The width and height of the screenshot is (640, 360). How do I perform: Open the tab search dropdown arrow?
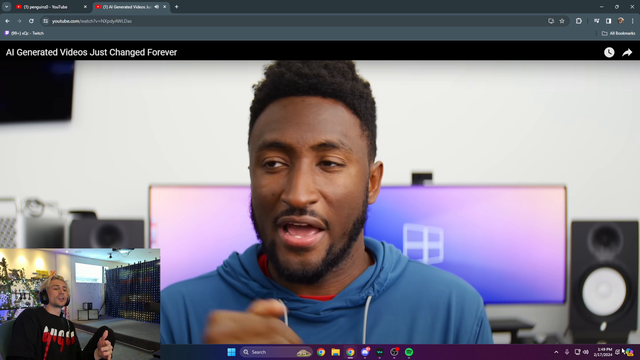pyautogui.click(x=7, y=7)
